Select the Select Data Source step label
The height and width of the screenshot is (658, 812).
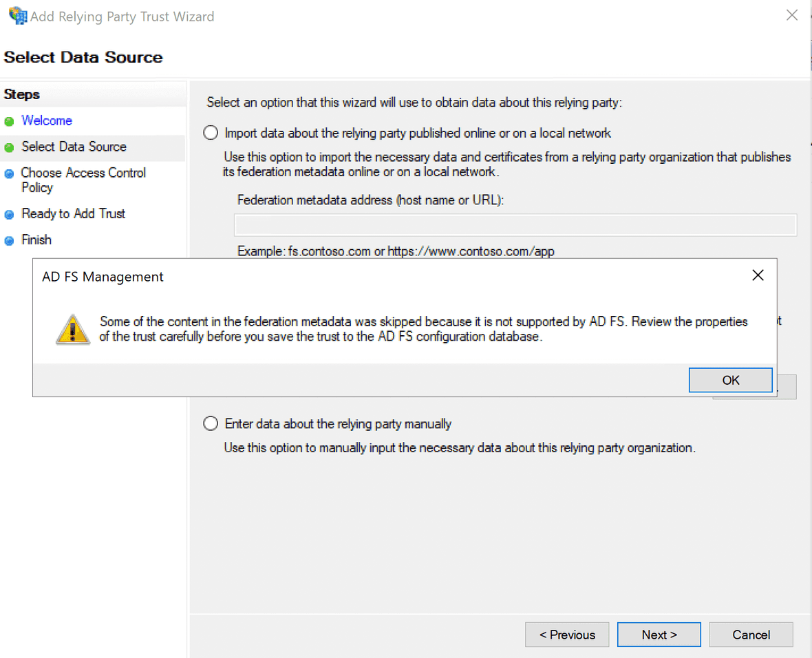point(74,147)
